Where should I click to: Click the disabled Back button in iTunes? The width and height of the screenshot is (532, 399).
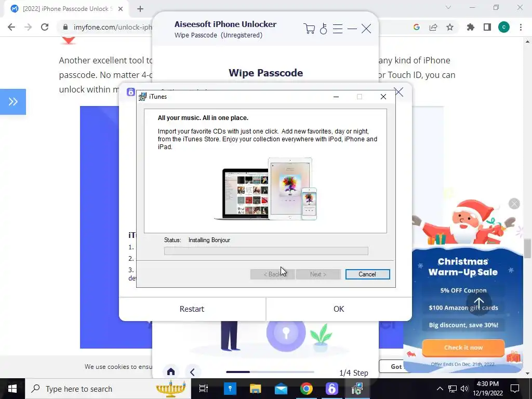point(272,274)
